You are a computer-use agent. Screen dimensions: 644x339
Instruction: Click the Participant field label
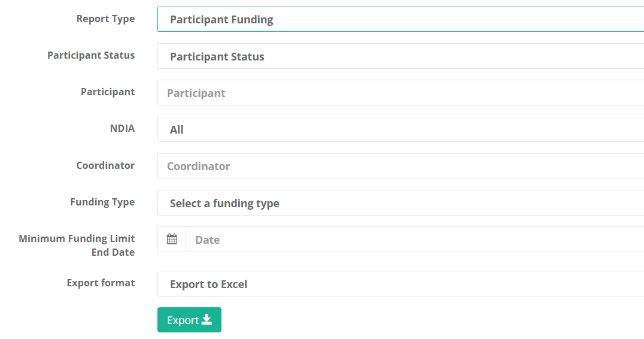[108, 92]
